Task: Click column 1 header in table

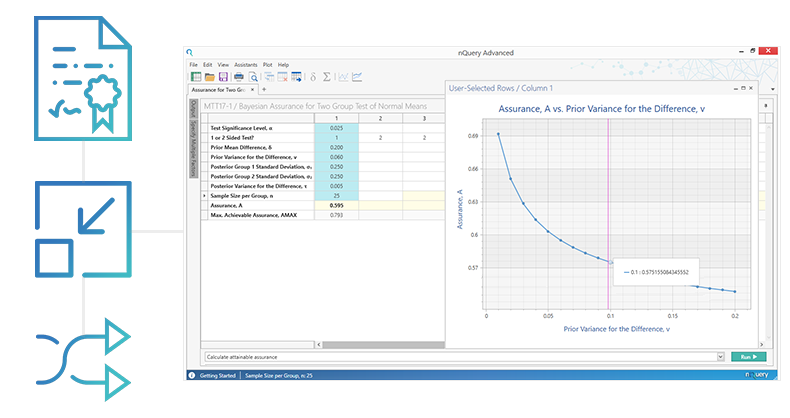Action: coord(337,118)
